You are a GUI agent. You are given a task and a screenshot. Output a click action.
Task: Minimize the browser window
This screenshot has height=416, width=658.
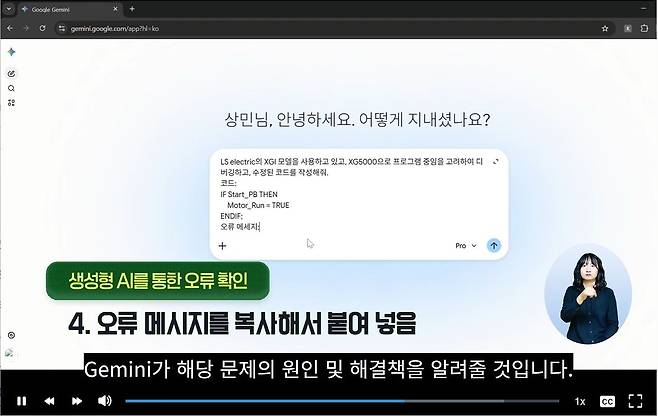click(644, 8)
